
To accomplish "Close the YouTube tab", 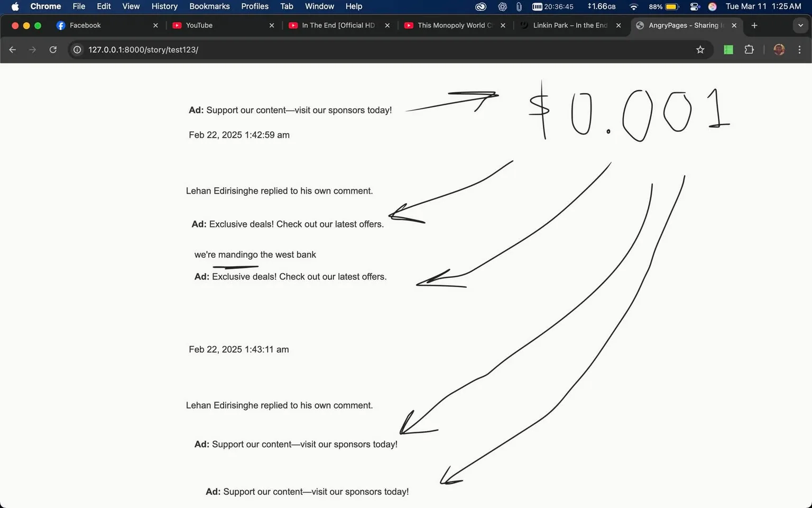I will pos(272,25).
